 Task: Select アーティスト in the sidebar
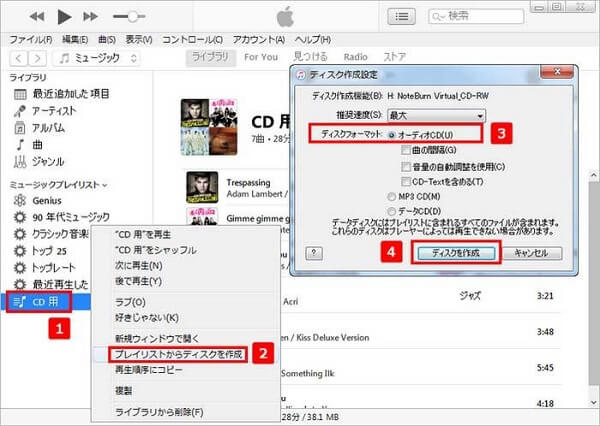coord(45,111)
